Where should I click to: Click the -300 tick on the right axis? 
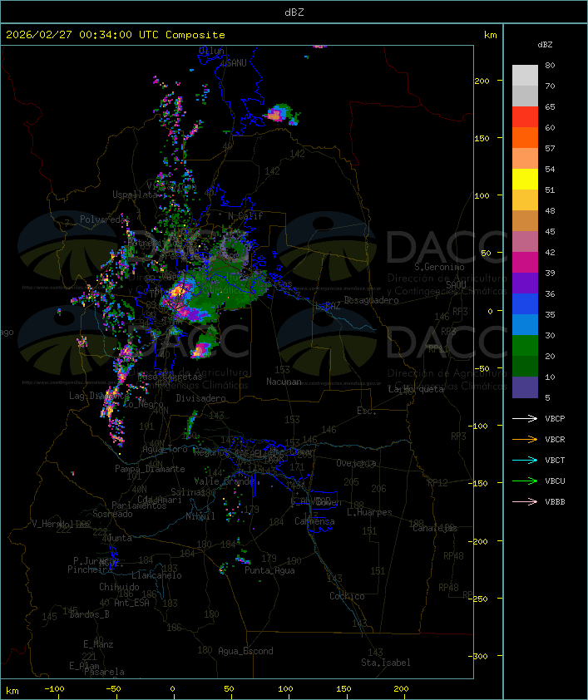point(478,656)
